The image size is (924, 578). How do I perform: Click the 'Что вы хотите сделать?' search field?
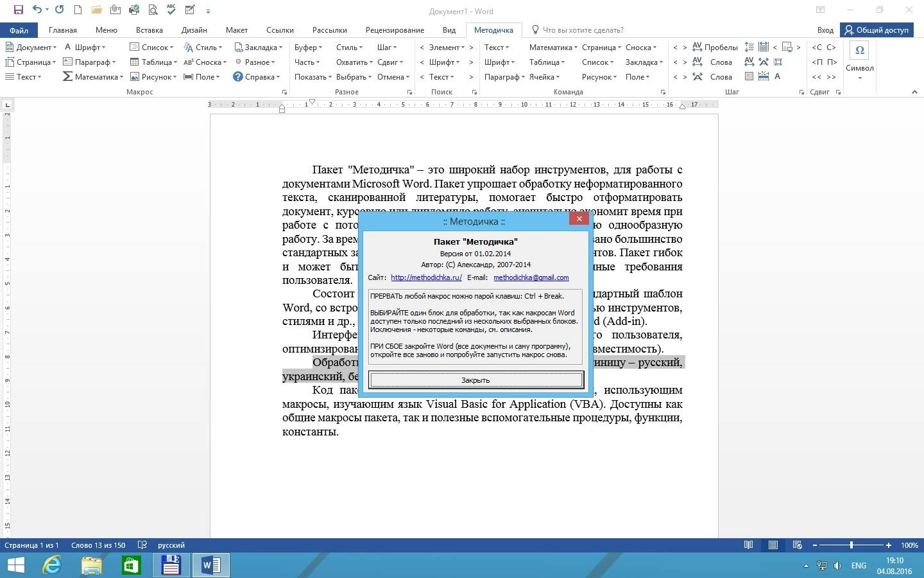pyautogui.click(x=583, y=30)
